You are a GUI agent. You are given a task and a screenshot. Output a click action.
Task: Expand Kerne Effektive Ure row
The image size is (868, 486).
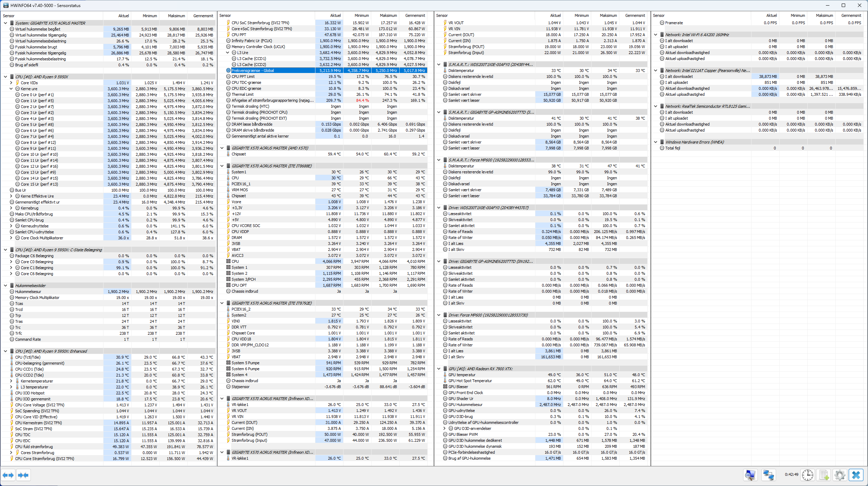pyautogui.click(x=11, y=196)
